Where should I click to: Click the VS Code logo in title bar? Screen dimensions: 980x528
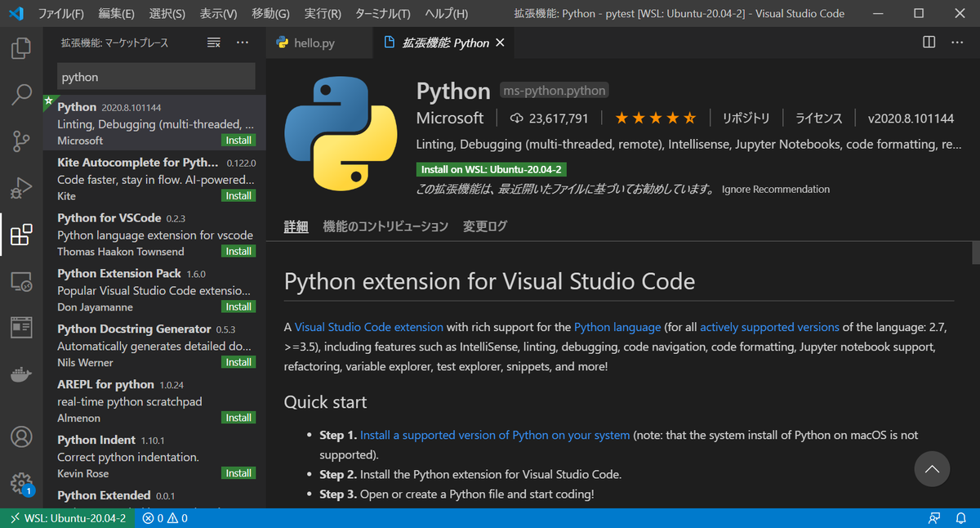click(x=16, y=13)
